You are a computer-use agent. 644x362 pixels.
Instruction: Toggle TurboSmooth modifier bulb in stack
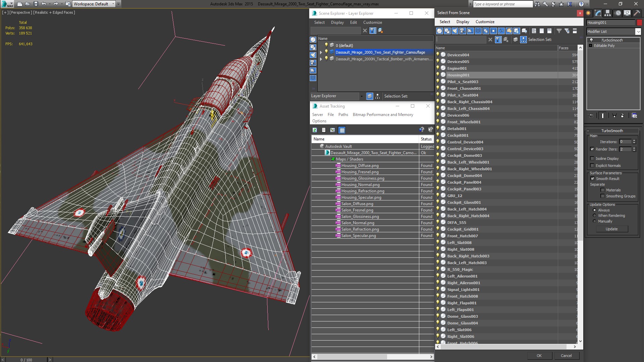click(x=591, y=40)
